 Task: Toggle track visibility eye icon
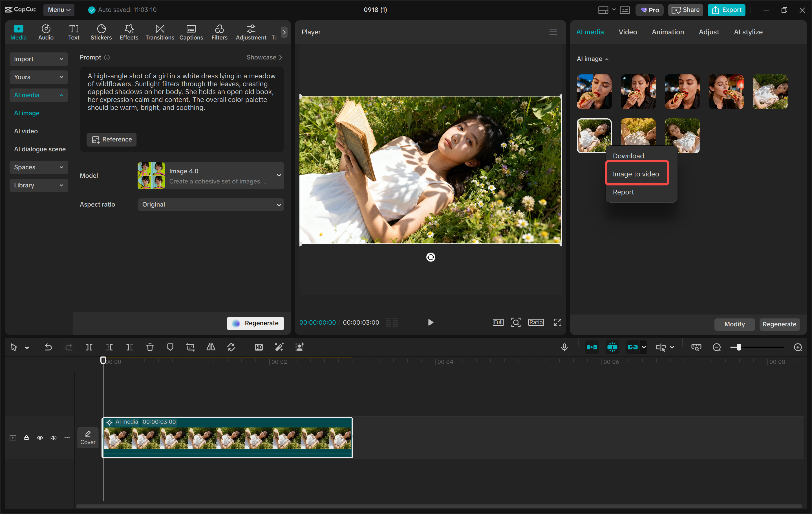[x=40, y=437]
